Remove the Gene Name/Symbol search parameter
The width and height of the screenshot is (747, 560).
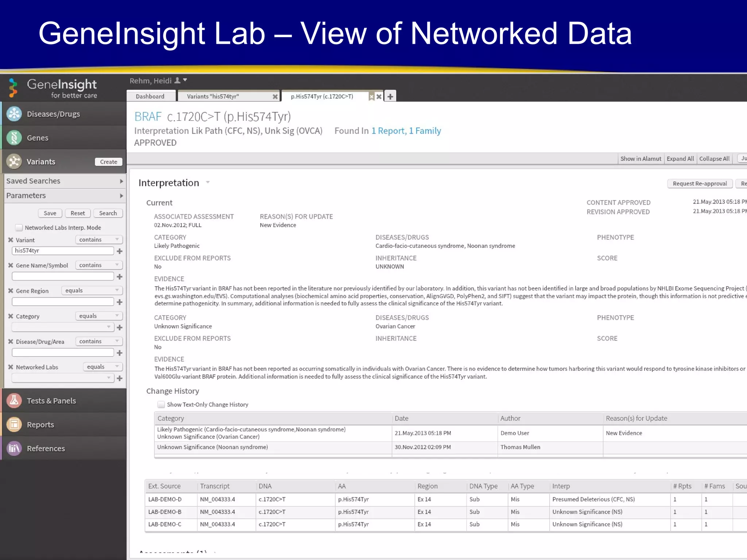point(11,265)
